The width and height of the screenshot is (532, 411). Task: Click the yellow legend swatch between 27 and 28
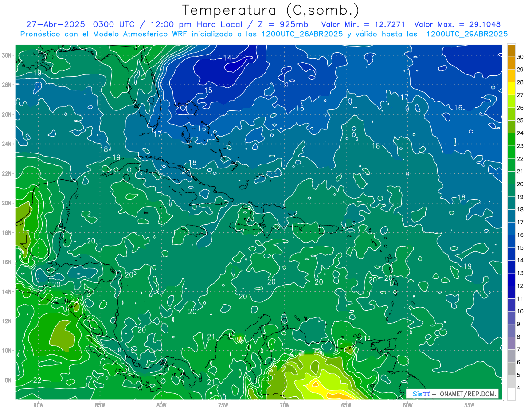click(x=511, y=89)
